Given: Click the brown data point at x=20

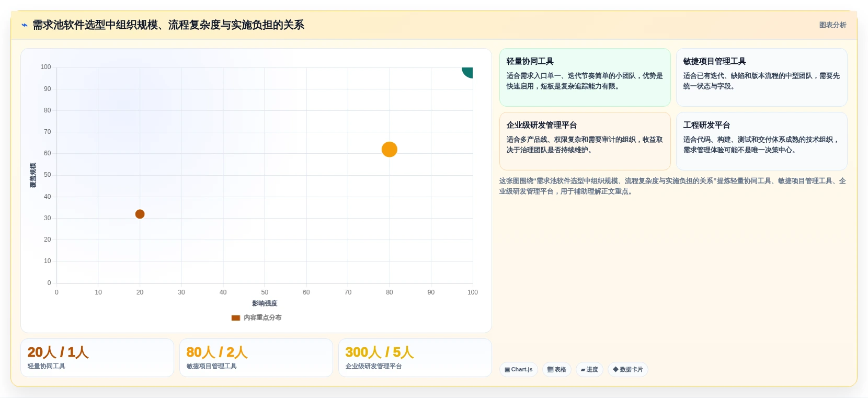Looking at the screenshot, I should 140,214.
